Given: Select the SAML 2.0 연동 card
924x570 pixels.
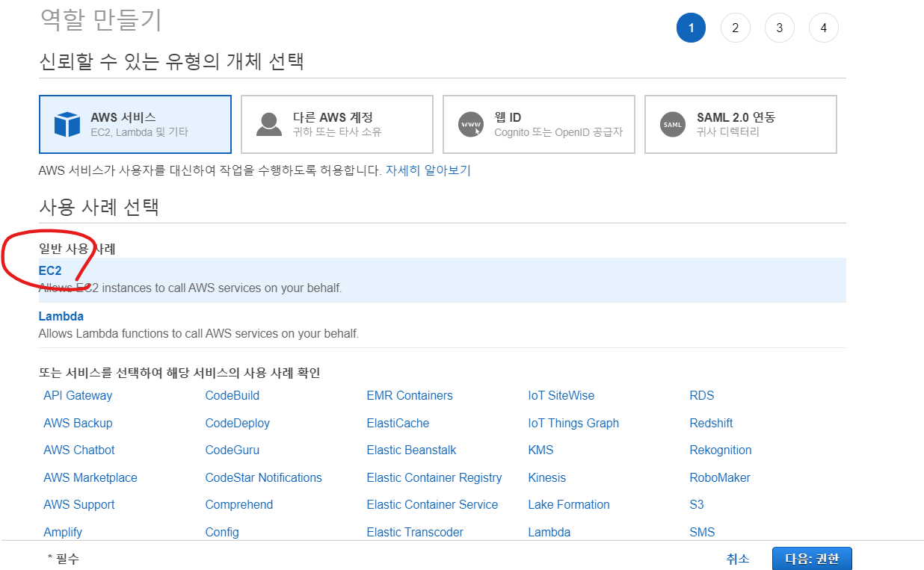Looking at the screenshot, I should click(x=741, y=124).
